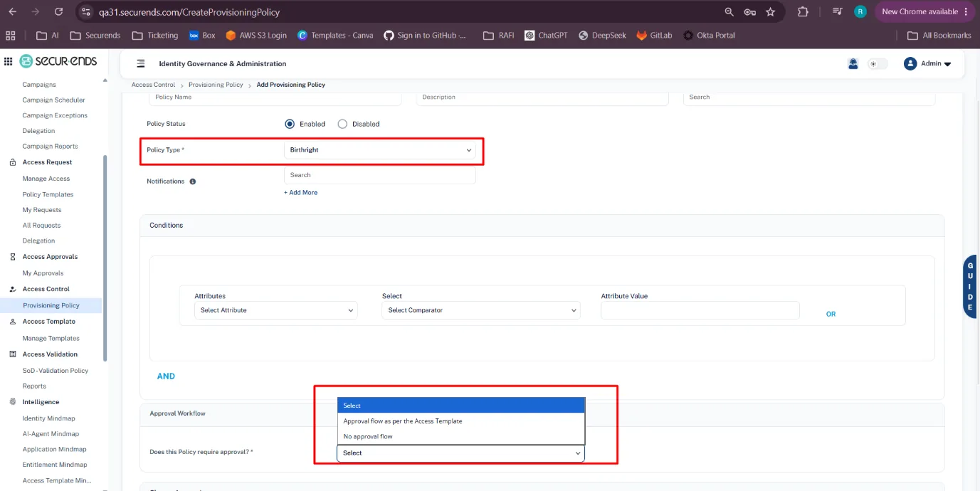
Task: Click '+ Add More' notifications link
Action: [x=301, y=193]
